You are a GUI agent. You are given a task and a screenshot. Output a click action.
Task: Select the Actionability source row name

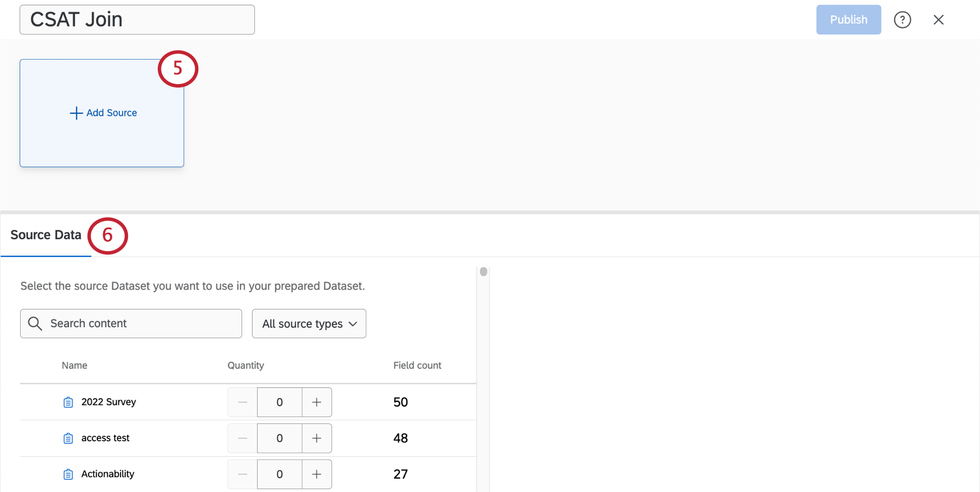tap(108, 474)
